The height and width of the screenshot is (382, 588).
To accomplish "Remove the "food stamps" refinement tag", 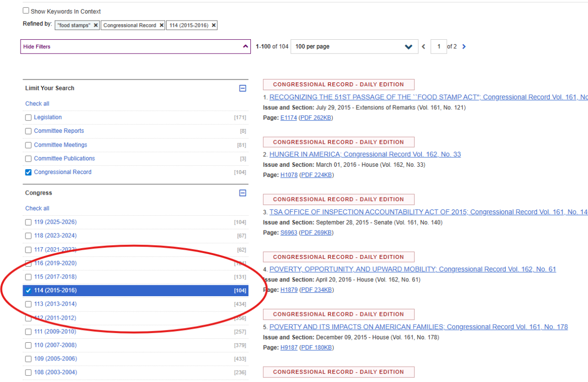I will 96,25.
